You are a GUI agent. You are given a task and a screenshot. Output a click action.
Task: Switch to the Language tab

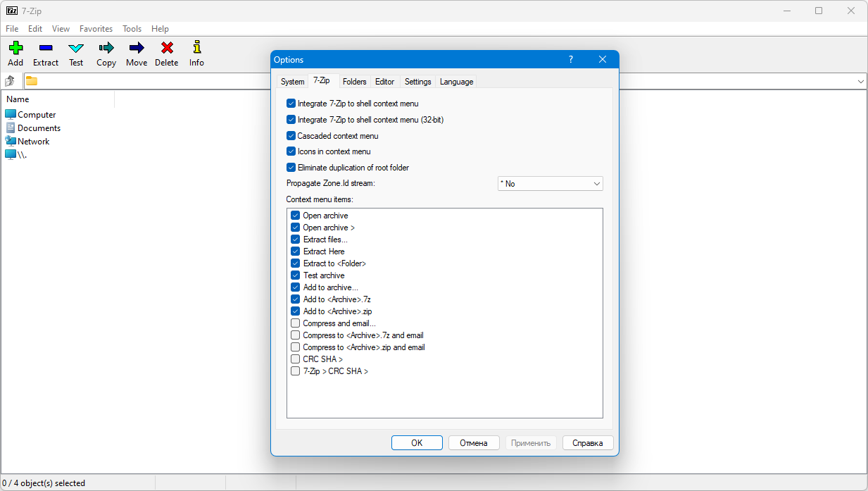[457, 82]
